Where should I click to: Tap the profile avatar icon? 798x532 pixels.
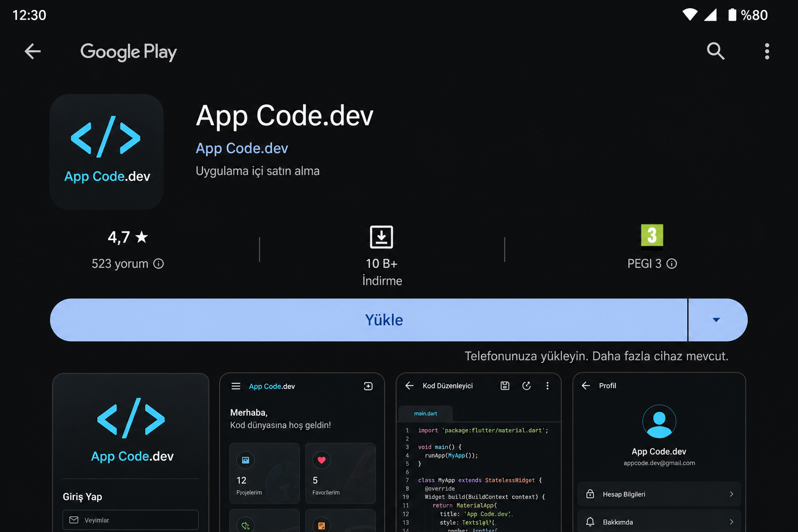click(x=659, y=421)
